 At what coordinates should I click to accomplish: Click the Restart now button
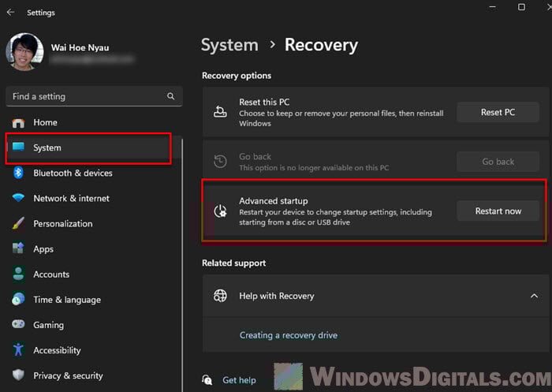pyautogui.click(x=498, y=211)
